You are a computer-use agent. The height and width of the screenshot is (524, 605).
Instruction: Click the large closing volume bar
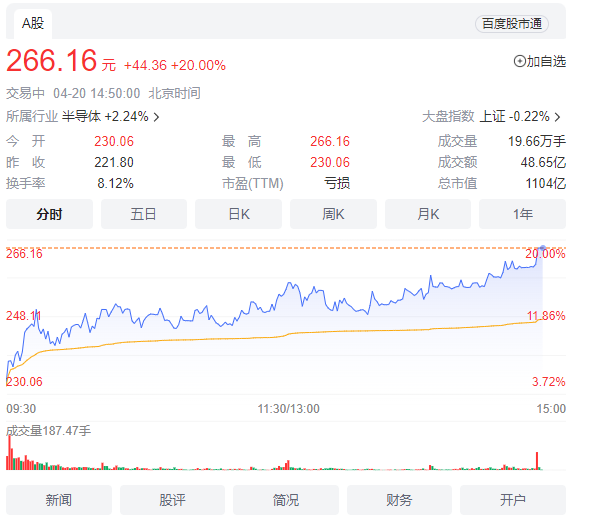(537, 461)
